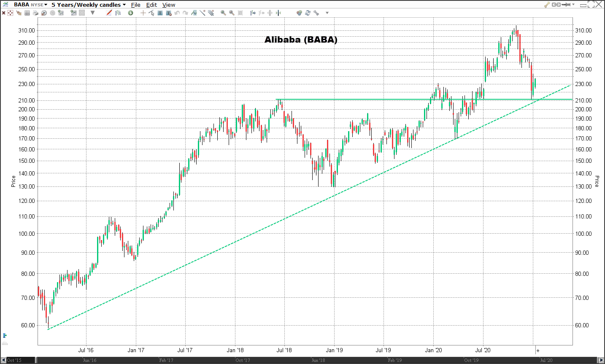Click the grey wrench settings icon in toolbar
605x364 pixels.
[316, 13]
